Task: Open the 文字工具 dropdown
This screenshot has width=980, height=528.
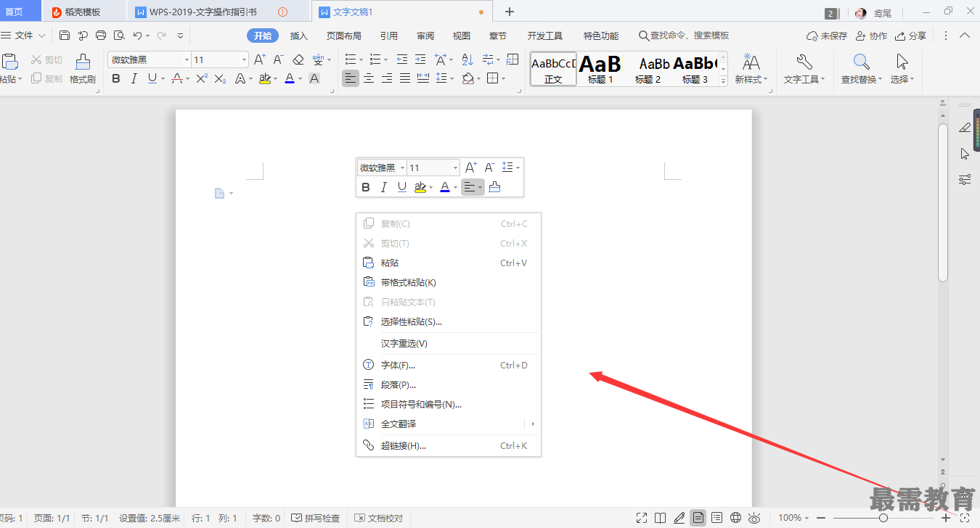Action: tap(804, 70)
